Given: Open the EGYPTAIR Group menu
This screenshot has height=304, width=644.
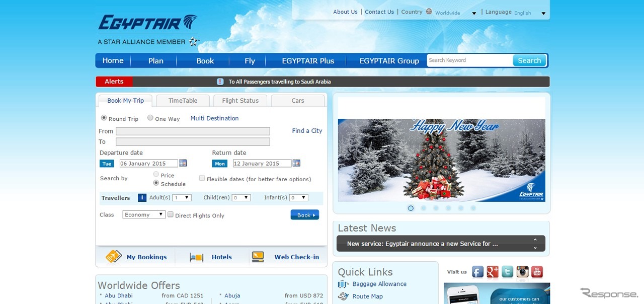Looking at the screenshot, I should click(x=389, y=61).
